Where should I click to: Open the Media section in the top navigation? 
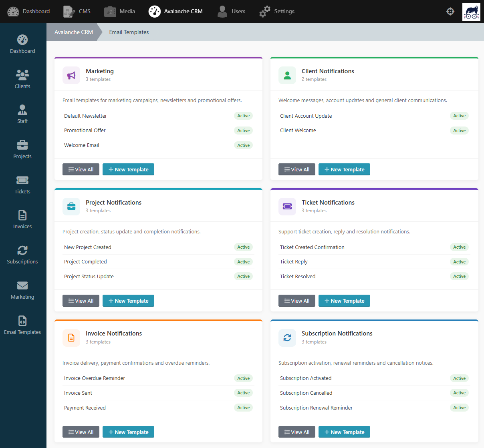119,11
